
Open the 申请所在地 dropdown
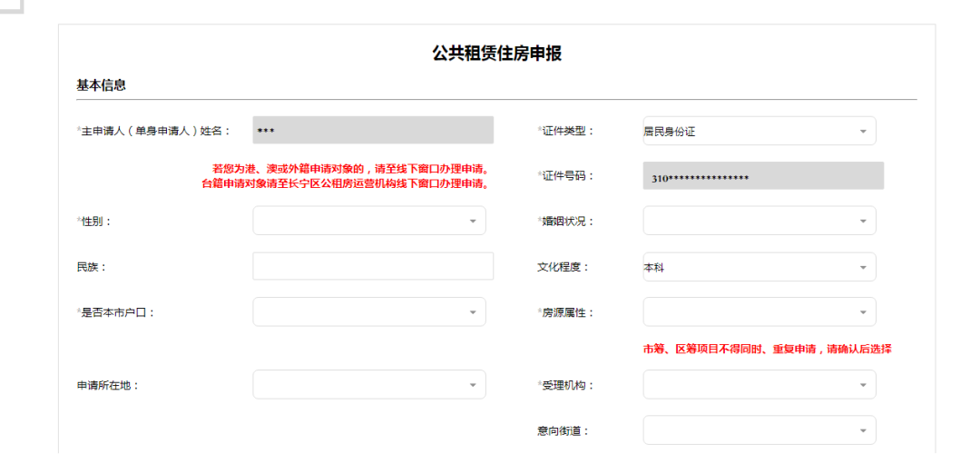click(368, 385)
